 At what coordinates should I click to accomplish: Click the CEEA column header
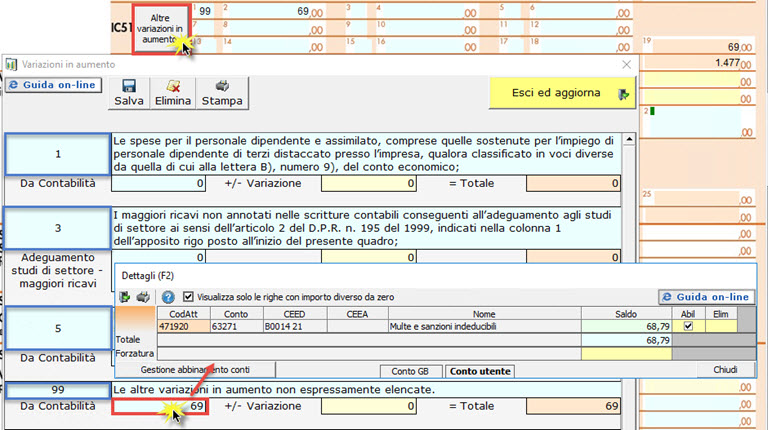(x=357, y=314)
